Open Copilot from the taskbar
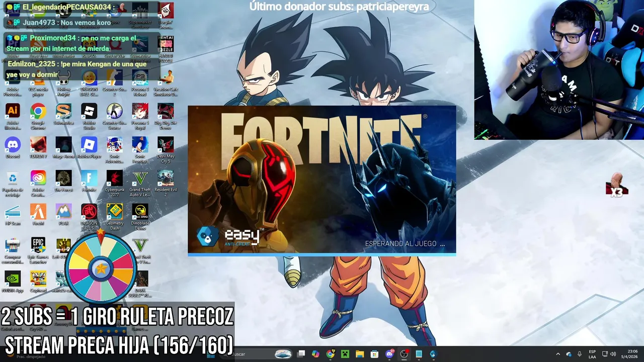This screenshot has width=644, height=362. click(x=315, y=354)
